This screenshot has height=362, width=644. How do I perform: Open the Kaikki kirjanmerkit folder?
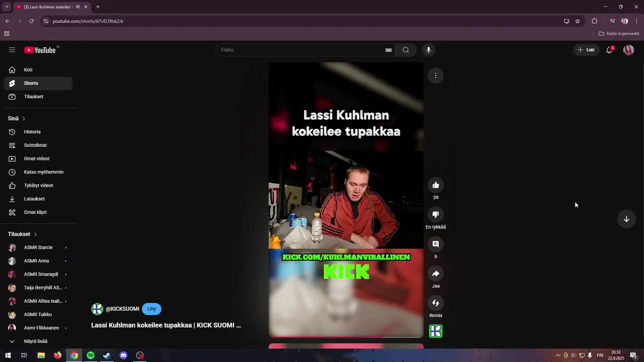(619, 34)
